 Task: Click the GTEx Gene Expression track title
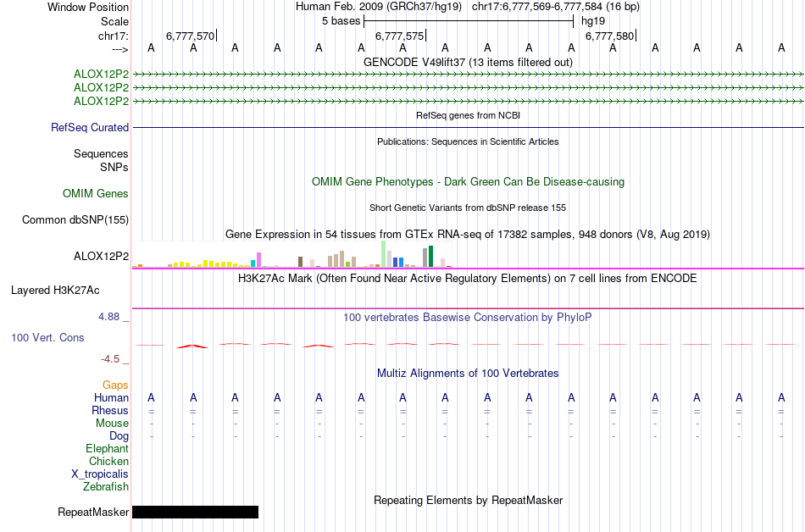[x=468, y=235]
